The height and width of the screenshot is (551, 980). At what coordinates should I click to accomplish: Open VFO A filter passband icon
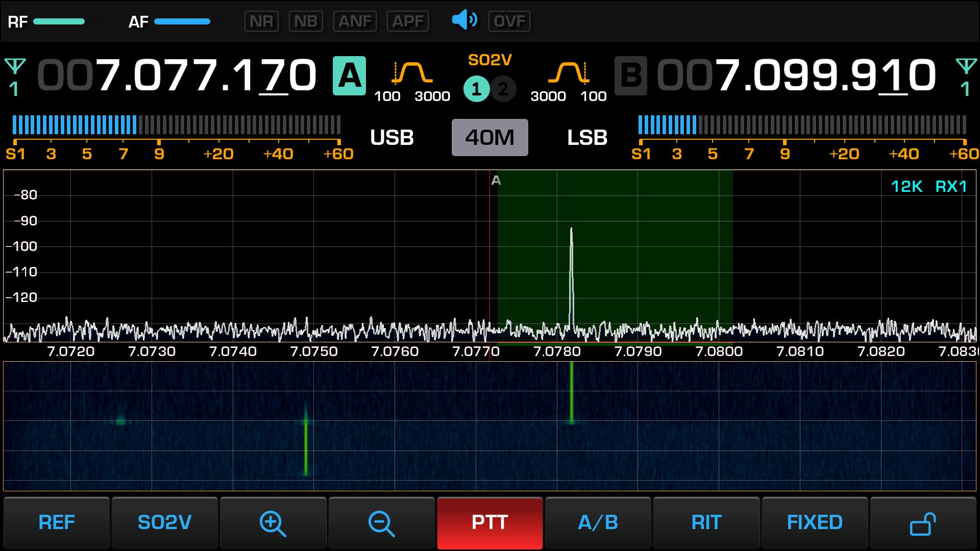412,73
